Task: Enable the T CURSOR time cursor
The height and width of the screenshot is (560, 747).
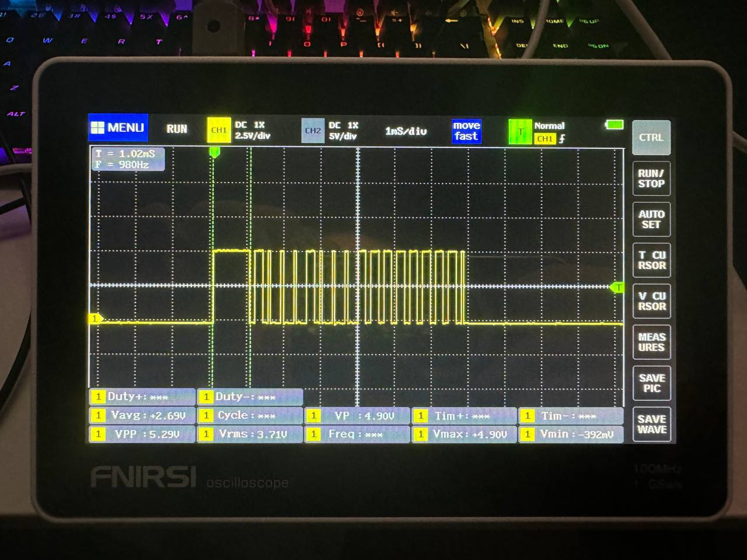Action: (651, 260)
